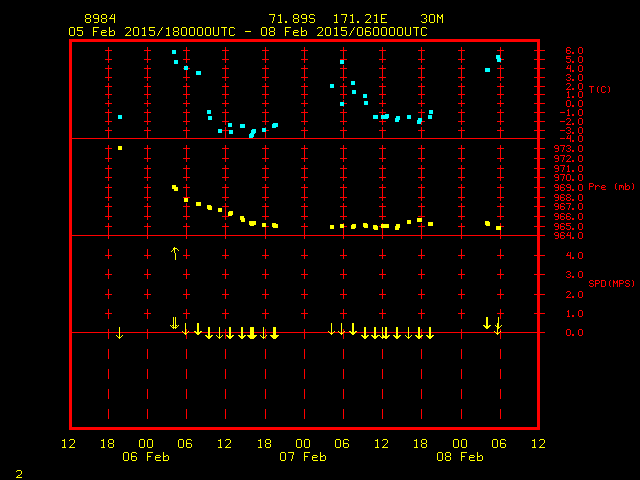The width and height of the screenshot is (640, 480).
Task: Click the 06 Feb date label
Action: click(x=146, y=457)
